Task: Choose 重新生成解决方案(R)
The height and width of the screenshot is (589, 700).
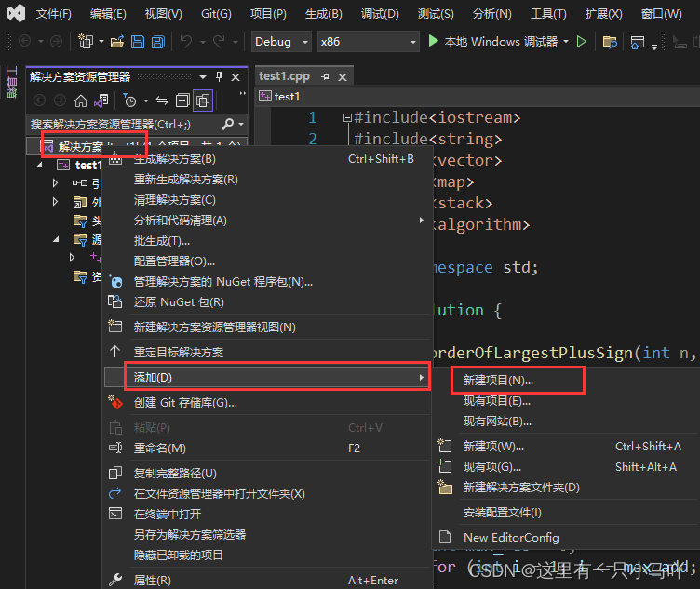Action: pyautogui.click(x=268, y=180)
